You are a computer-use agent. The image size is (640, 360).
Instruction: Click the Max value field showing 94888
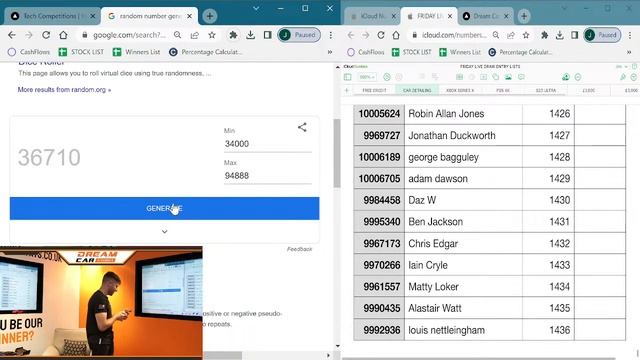(x=268, y=176)
